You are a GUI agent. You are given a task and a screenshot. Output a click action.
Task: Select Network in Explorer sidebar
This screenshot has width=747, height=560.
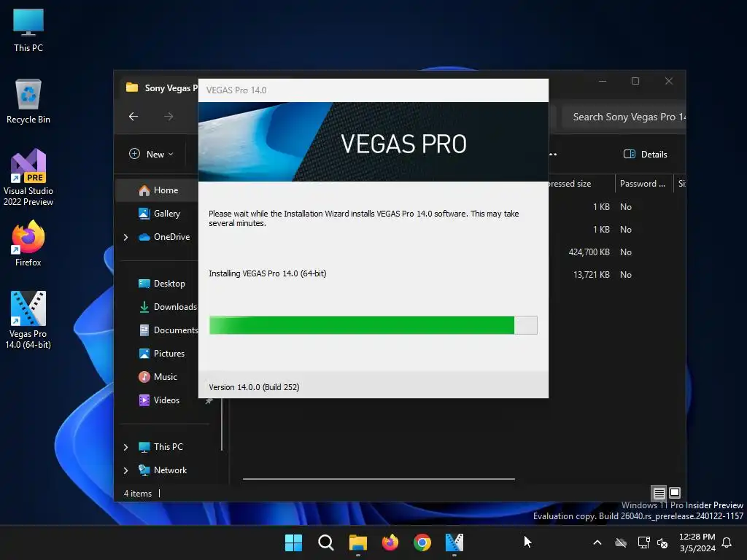click(163, 470)
